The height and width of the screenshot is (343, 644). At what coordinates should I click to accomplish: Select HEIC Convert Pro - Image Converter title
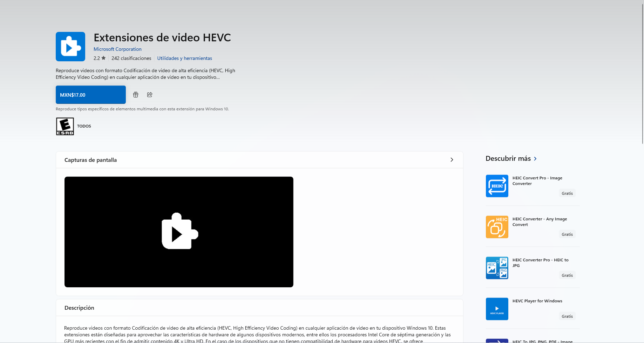(x=537, y=181)
